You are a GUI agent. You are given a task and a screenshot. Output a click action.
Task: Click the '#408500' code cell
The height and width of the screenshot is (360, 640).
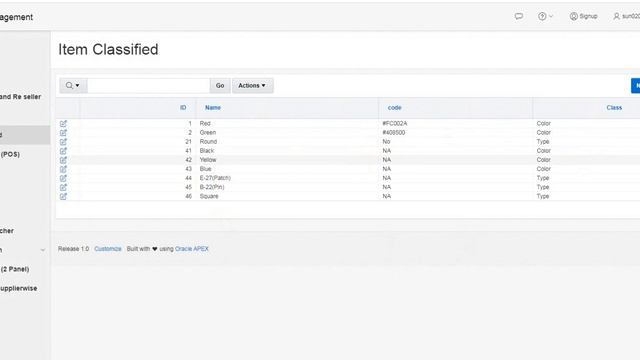(x=394, y=132)
